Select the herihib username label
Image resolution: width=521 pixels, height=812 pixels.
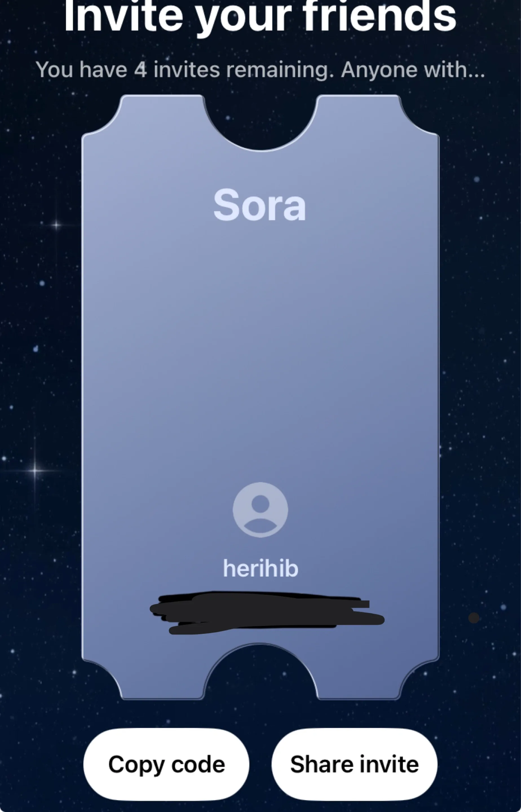pyautogui.click(x=260, y=568)
